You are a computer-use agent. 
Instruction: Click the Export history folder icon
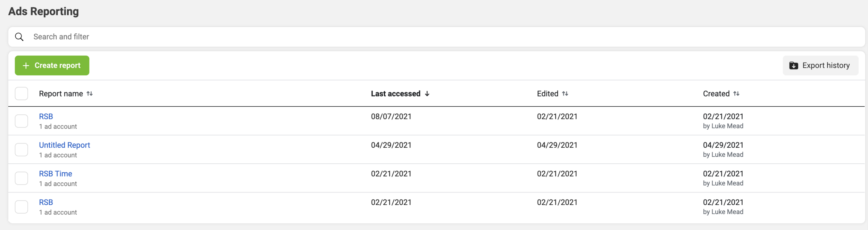(794, 66)
